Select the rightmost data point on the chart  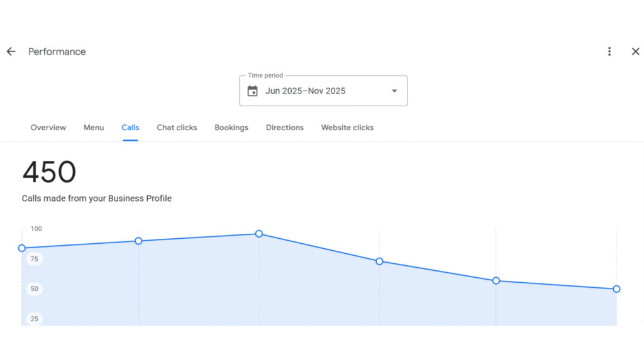[616, 289]
